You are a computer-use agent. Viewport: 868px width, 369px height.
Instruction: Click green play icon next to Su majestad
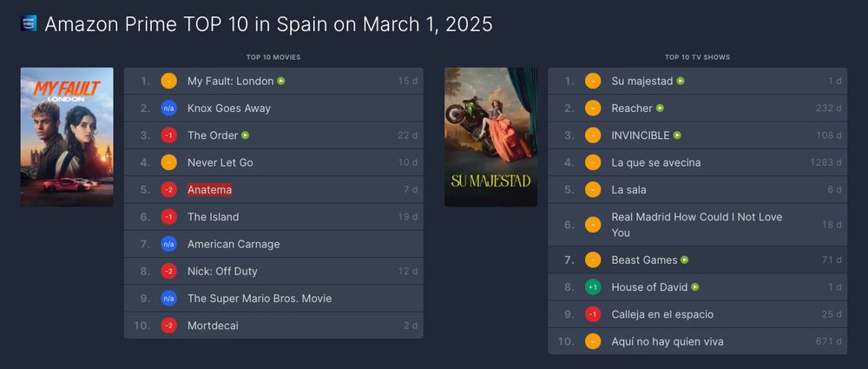click(681, 81)
